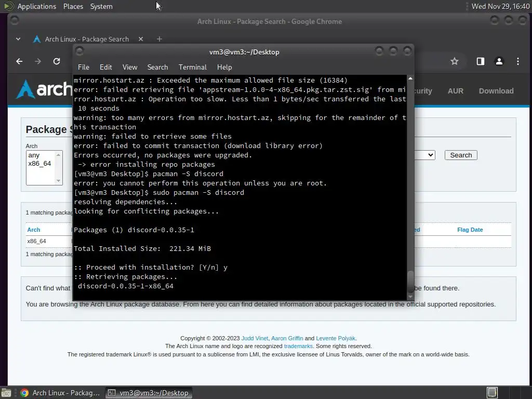Select 'x86_64' in Arch list

pyautogui.click(x=40, y=164)
